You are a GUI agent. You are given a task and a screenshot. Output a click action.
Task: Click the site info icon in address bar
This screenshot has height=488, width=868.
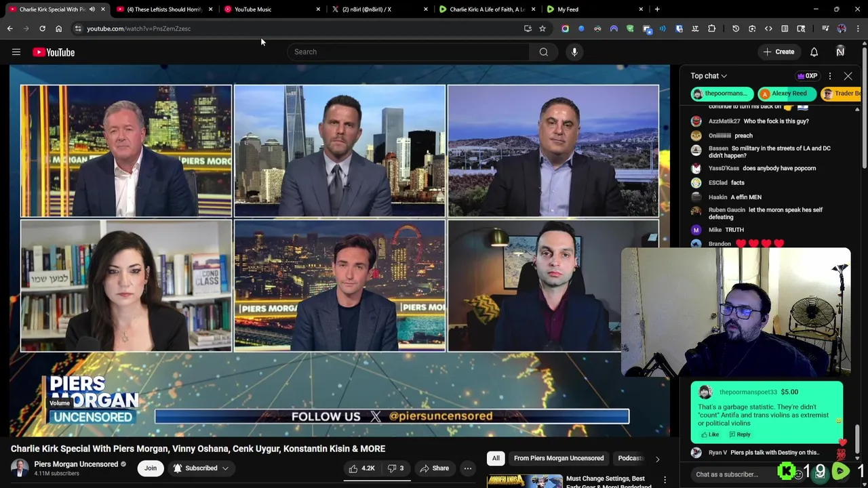78,28
